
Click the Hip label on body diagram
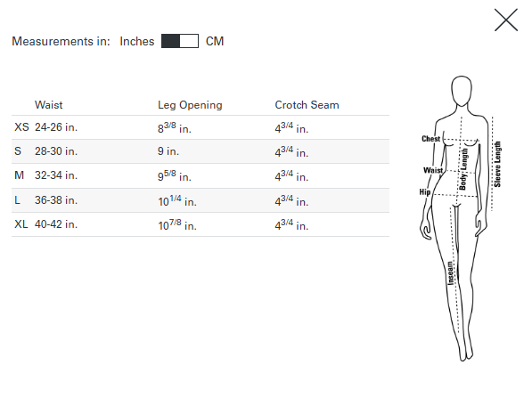pos(425,192)
